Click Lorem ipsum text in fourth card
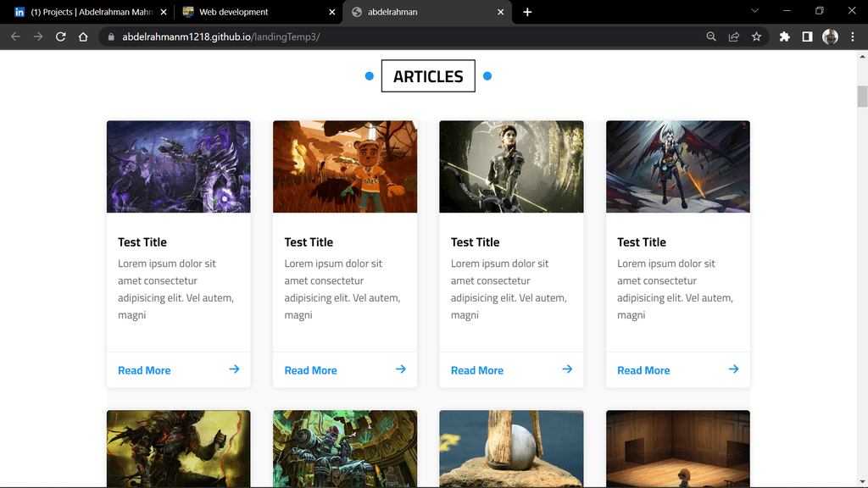This screenshot has height=488, width=868. 676,289
